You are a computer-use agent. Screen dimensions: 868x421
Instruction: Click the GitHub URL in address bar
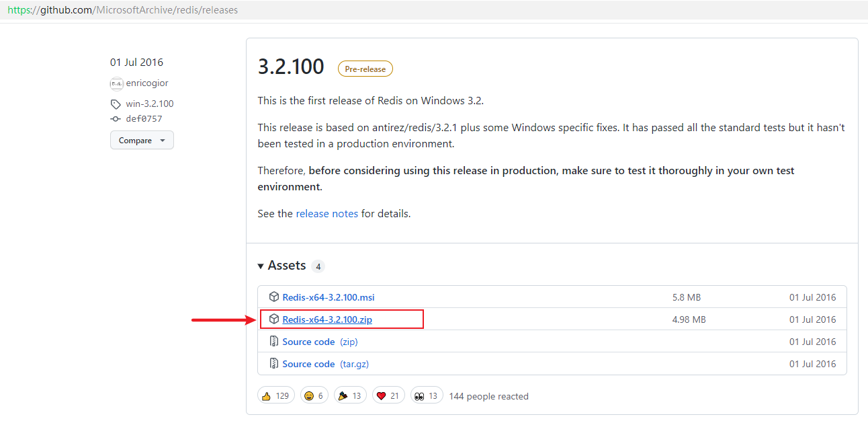click(122, 10)
